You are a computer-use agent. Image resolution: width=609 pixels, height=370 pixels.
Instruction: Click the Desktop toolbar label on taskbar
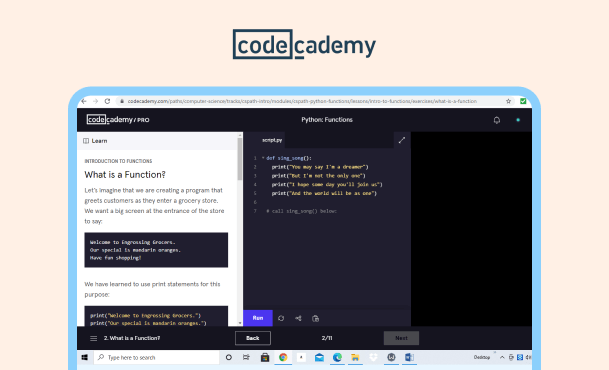[482, 357]
